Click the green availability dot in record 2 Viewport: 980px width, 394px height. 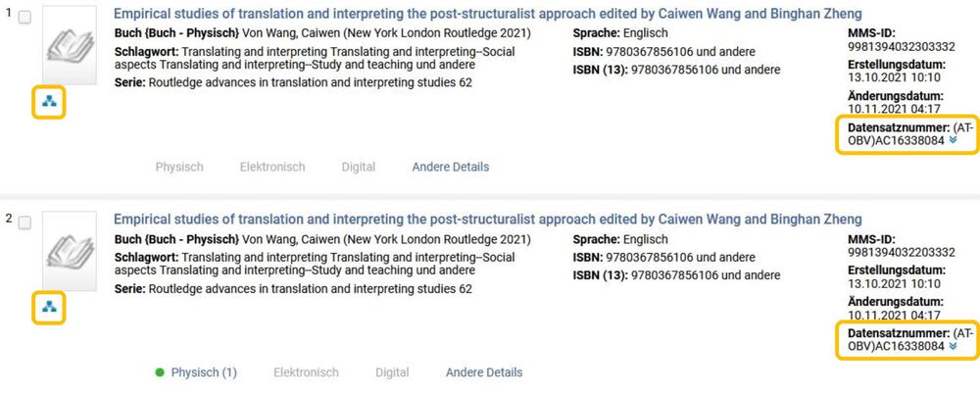coord(160,372)
